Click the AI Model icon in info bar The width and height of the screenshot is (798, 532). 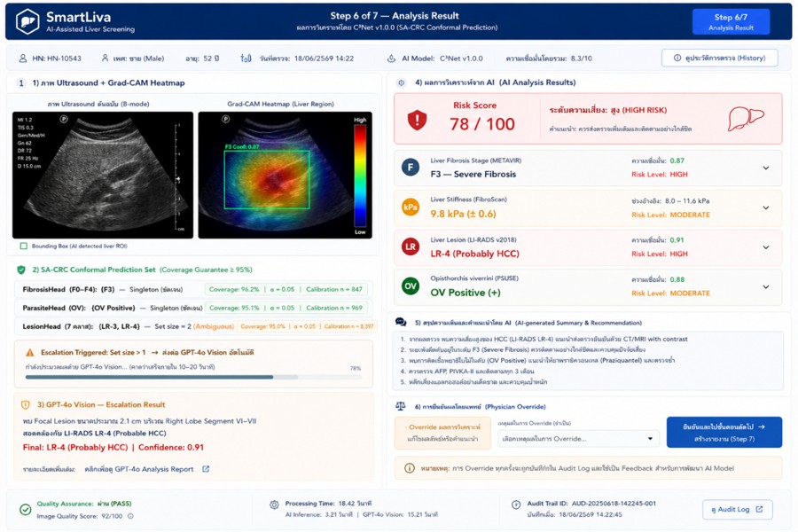coord(391,59)
